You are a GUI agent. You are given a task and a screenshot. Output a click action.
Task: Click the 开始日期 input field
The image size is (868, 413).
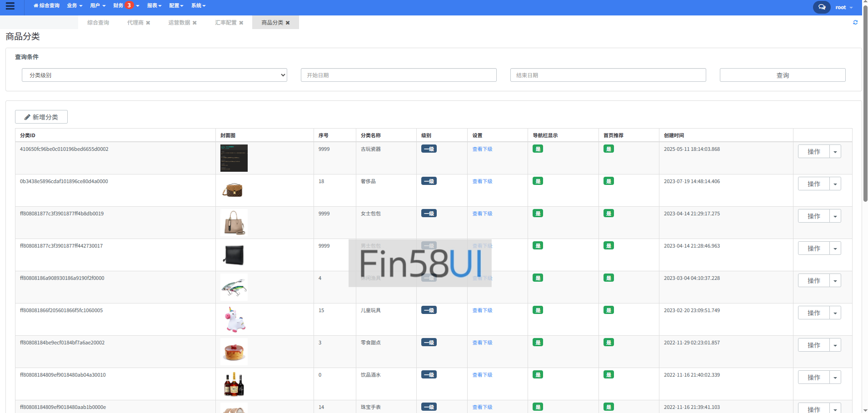(x=399, y=75)
